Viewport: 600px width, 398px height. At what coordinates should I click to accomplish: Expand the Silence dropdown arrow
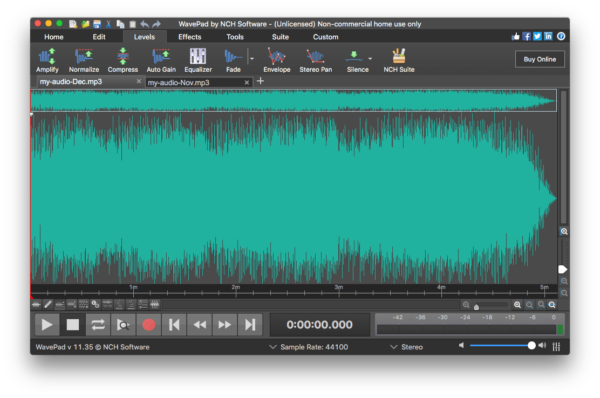370,59
